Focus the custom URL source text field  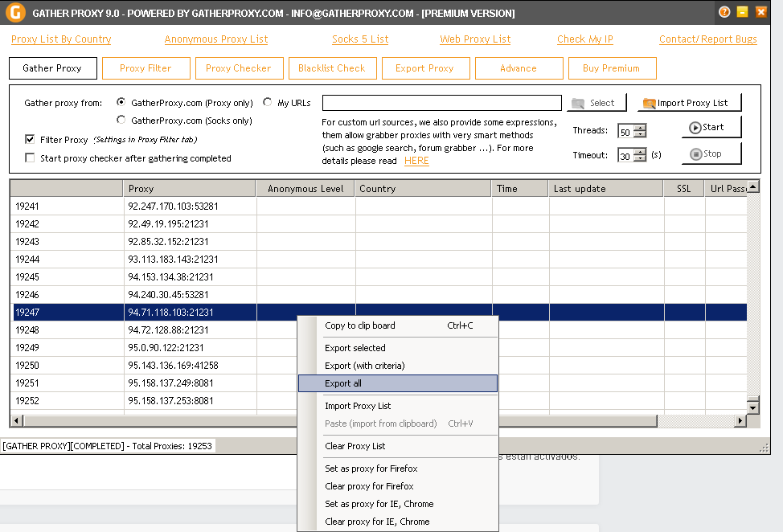point(442,103)
